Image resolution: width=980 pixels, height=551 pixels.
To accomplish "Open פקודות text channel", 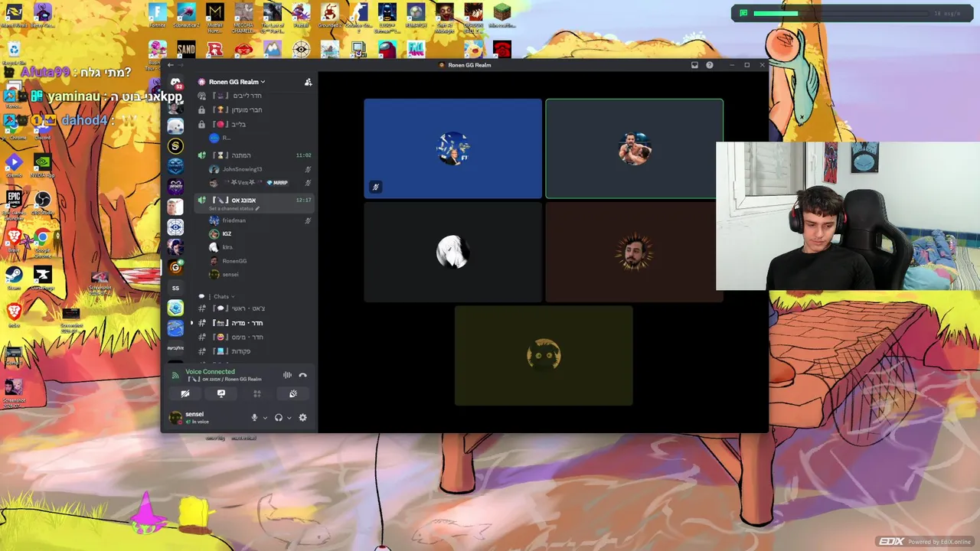I will 255,351.
